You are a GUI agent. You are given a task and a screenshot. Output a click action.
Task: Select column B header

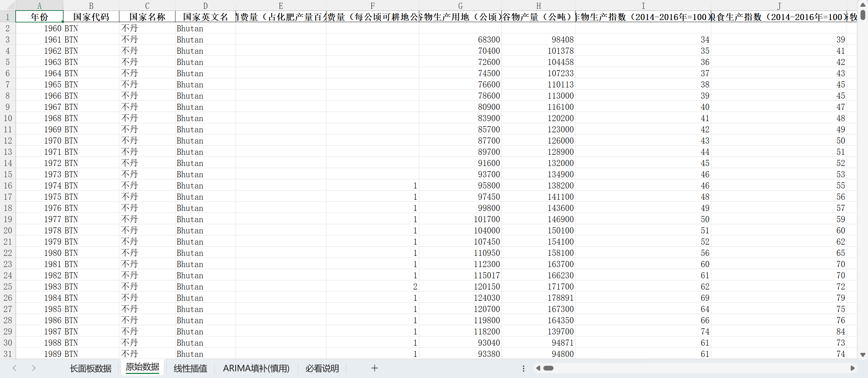91,5
